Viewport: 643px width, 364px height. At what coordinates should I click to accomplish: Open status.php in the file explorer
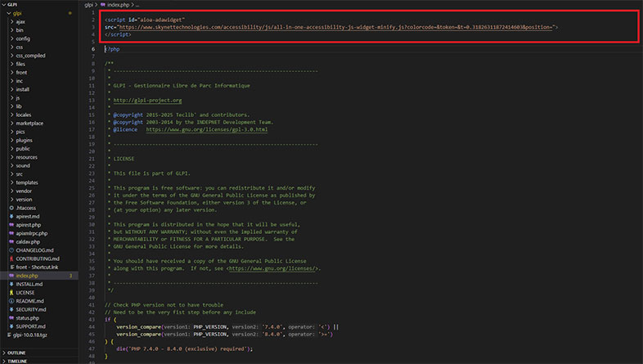pyautogui.click(x=27, y=317)
